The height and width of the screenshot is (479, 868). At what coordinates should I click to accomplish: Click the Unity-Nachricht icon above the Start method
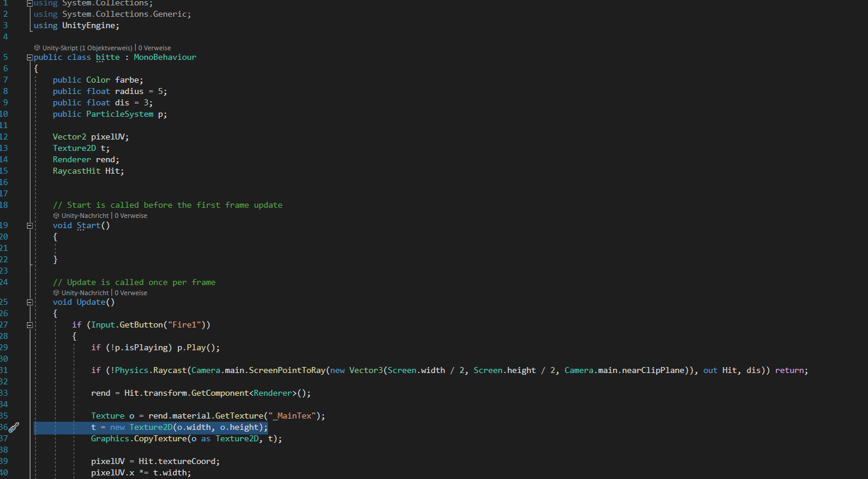pyautogui.click(x=56, y=215)
